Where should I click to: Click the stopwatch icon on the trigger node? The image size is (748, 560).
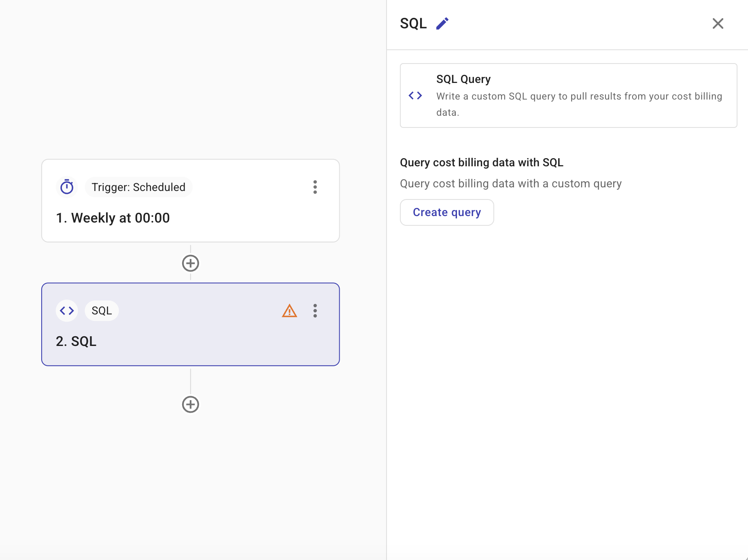point(67,187)
